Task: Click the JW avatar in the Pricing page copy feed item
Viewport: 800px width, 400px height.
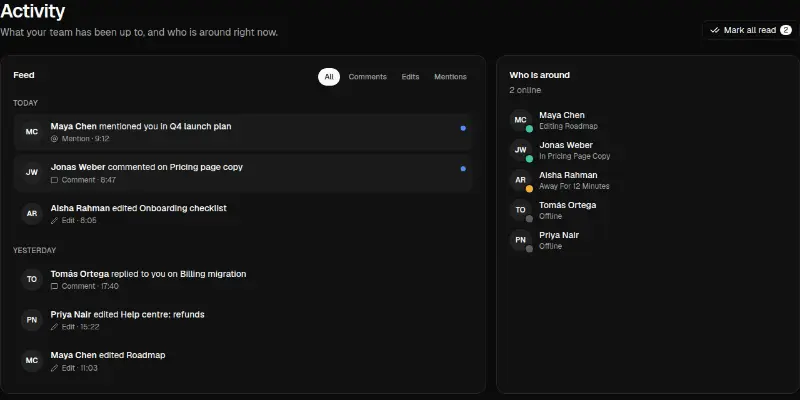Action: pos(32,172)
